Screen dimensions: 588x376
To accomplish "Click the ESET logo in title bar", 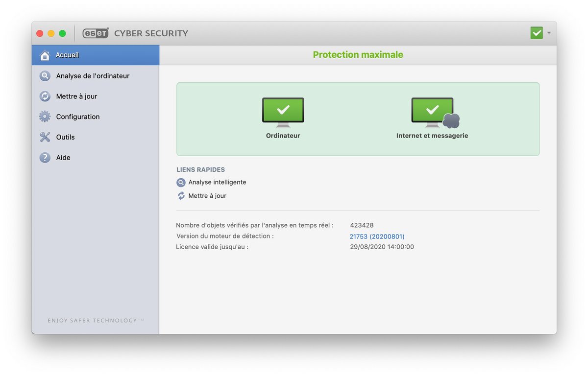I will [95, 33].
